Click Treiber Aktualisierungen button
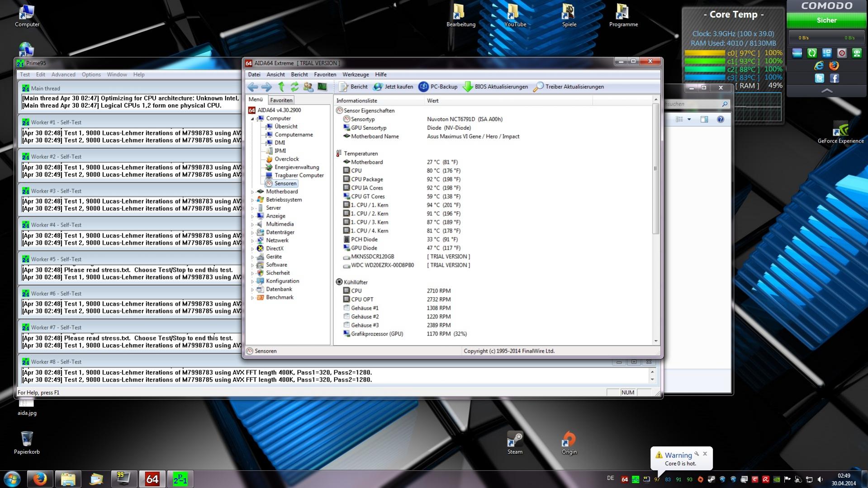The width and height of the screenshot is (868, 488). [569, 87]
